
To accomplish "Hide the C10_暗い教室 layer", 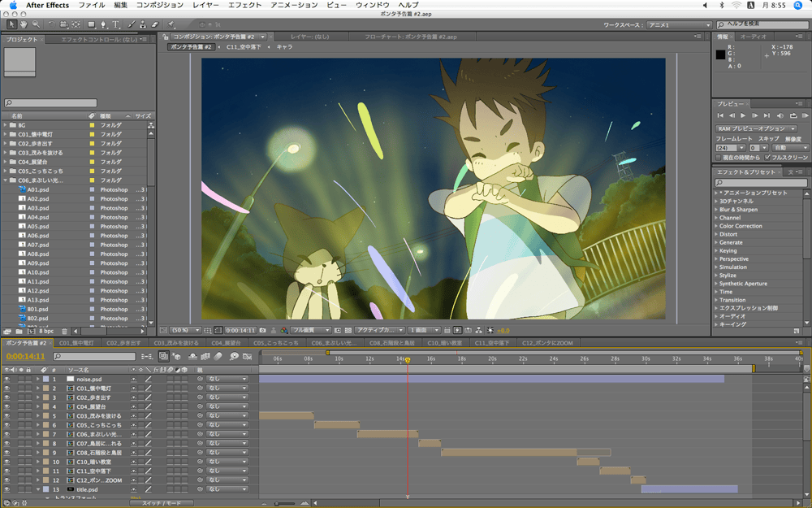I will (x=6, y=462).
